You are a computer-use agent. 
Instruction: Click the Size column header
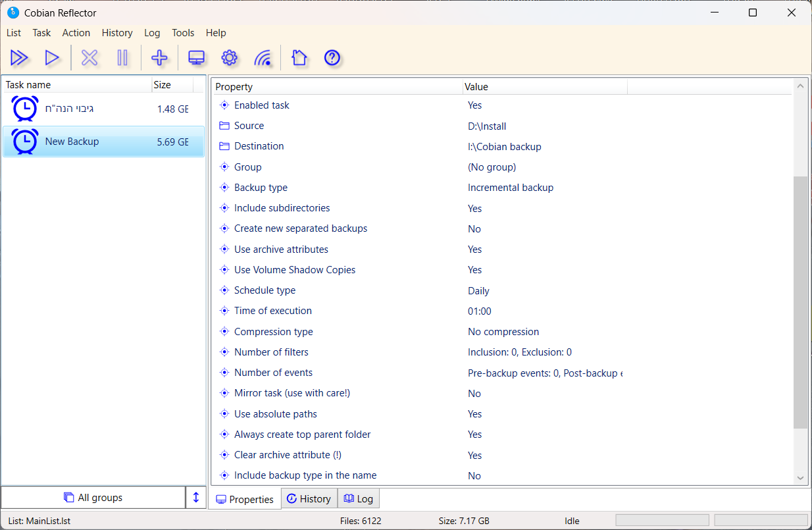pyautogui.click(x=163, y=85)
